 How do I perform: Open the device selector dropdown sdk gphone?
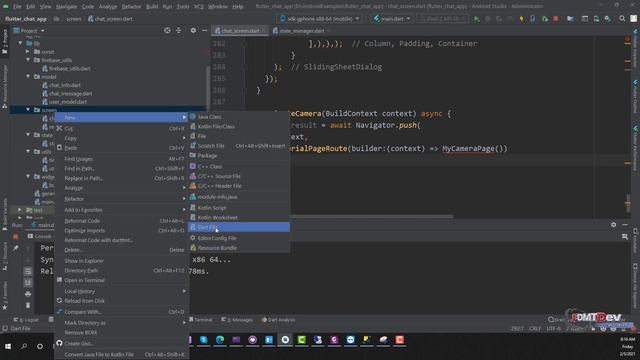(x=320, y=19)
